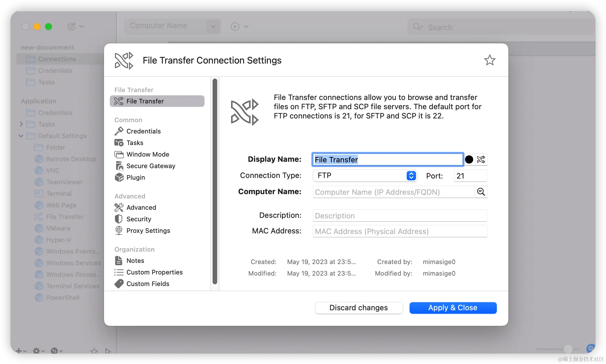Click the magnifier search icon beside Computer Name

tap(481, 192)
